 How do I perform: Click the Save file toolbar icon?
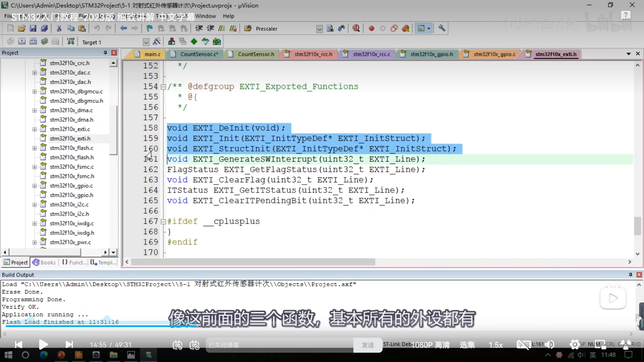(33, 28)
